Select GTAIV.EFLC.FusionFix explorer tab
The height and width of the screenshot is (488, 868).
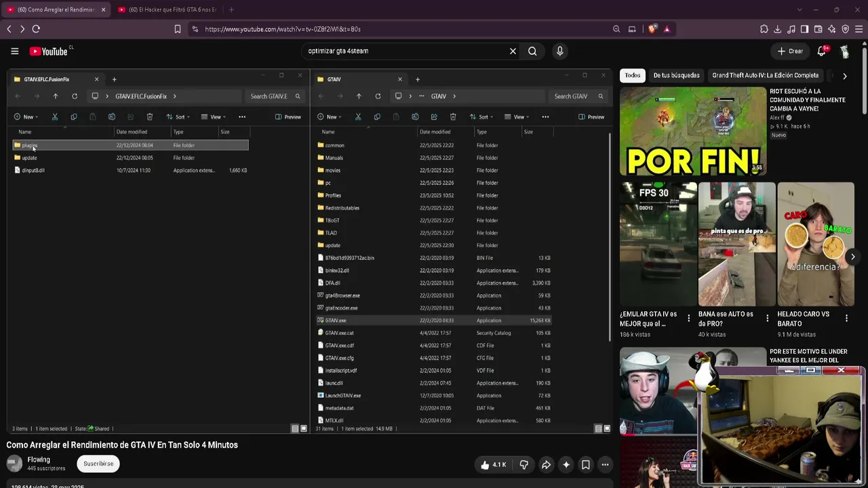(x=56, y=79)
